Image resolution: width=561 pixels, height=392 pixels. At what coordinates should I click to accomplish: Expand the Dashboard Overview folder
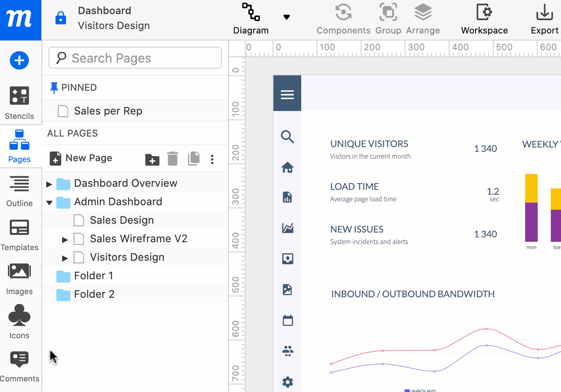point(49,184)
